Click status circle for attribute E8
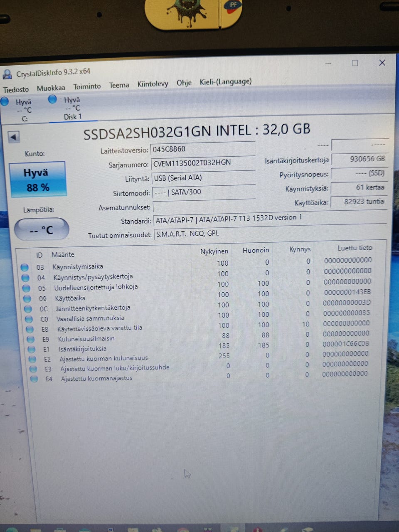This screenshot has height=532, width=399. tap(30, 329)
